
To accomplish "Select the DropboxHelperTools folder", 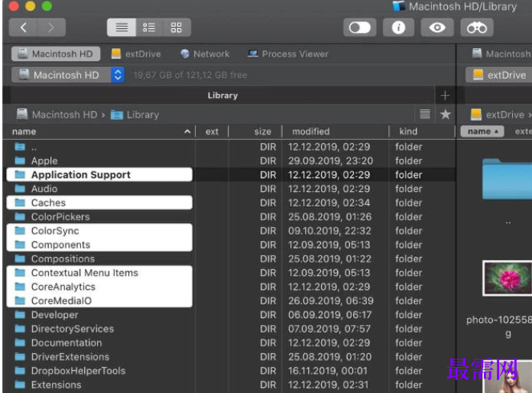I will point(229,371).
